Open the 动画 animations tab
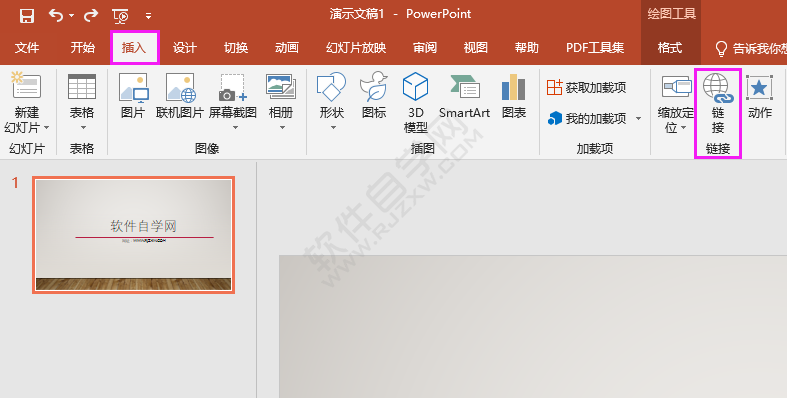This screenshot has width=787, height=398. (287, 48)
